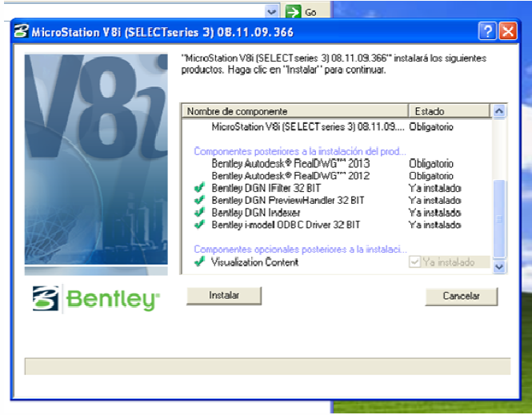Click the component list scrollbar thumb
This screenshot has height=415, width=532.
[499, 218]
